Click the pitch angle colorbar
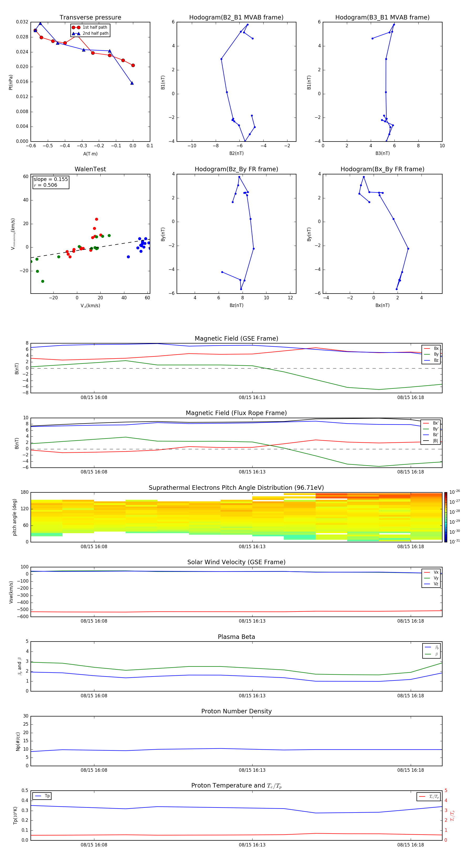This screenshot has width=473, height=868. pyautogui.click(x=446, y=517)
